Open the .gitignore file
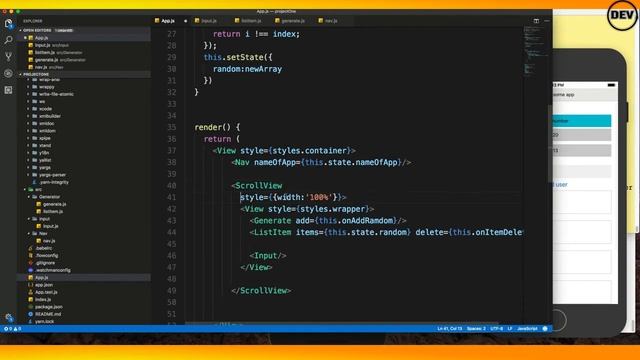The height and width of the screenshot is (360, 640). click(x=45, y=263)
